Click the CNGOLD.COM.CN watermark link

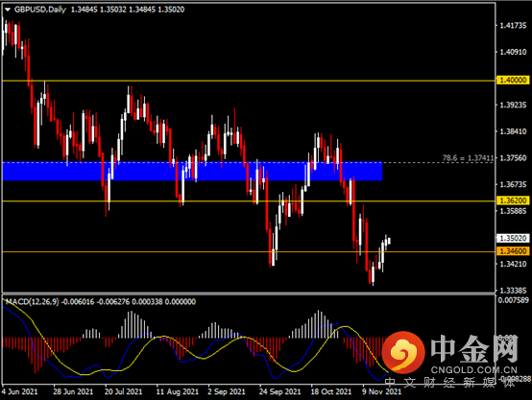474,370
